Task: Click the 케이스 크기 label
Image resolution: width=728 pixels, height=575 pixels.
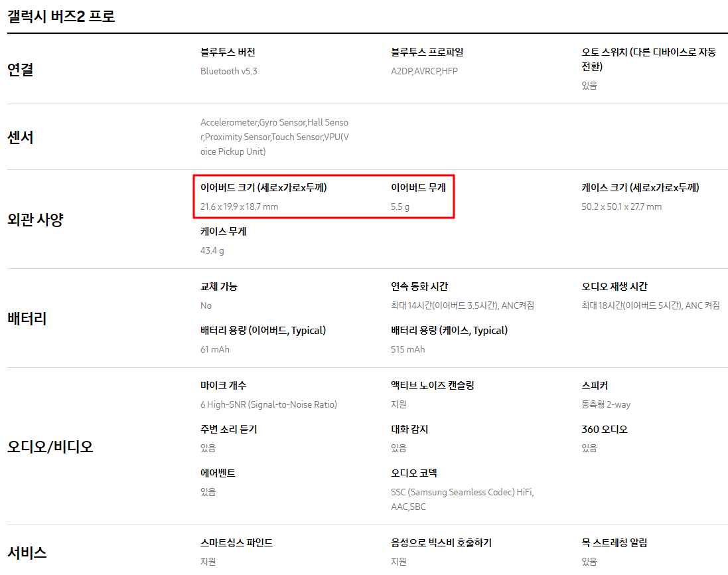Action: click(x=640, y=188)
